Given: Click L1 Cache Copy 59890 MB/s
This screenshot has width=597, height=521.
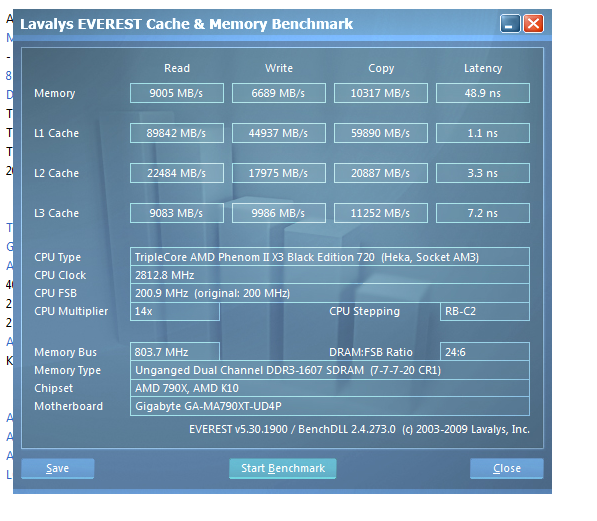Looking at the screenshot, I should 381,133.
